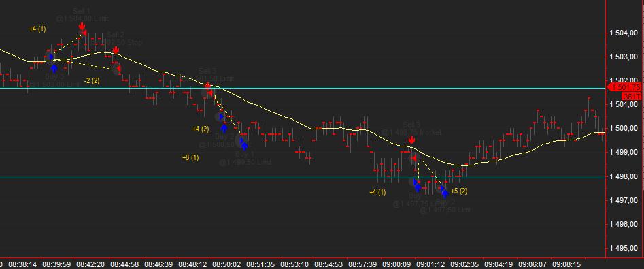Click the red 1 501,75 current price tag
Viewport: 644px width, 269px height.
click(x=625, y=87)
